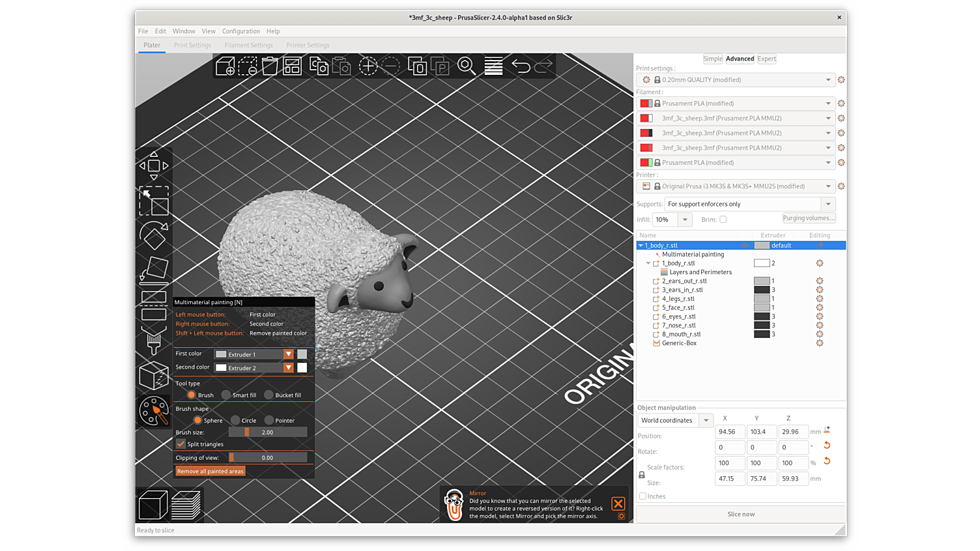Select the Seam painting cube tool

pos(154,376)
